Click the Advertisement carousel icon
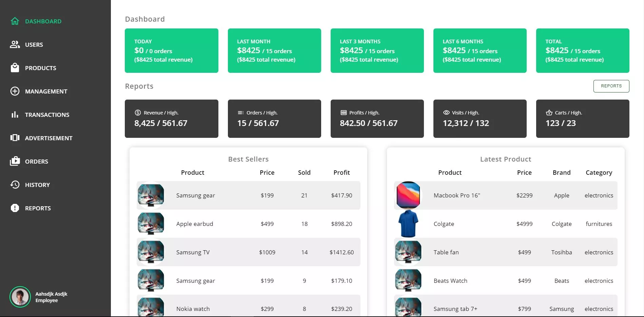Screen dimensions: 644x317 click(15, 138)
